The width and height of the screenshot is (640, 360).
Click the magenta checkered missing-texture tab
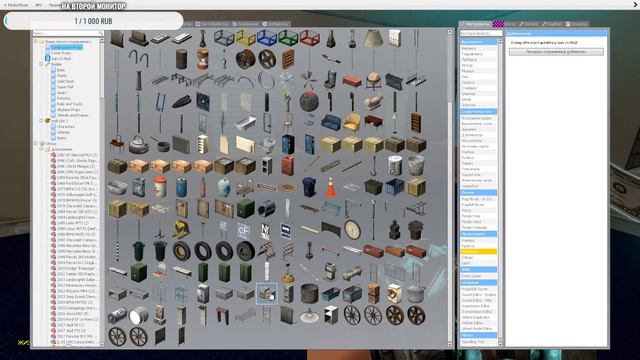tap(498, 24)
